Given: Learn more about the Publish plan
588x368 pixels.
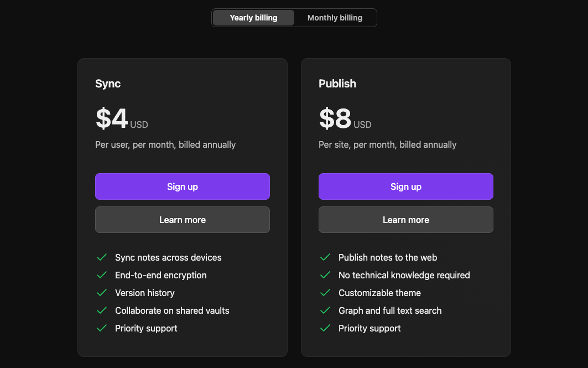Looking at the screenshot, I should 406,220.
